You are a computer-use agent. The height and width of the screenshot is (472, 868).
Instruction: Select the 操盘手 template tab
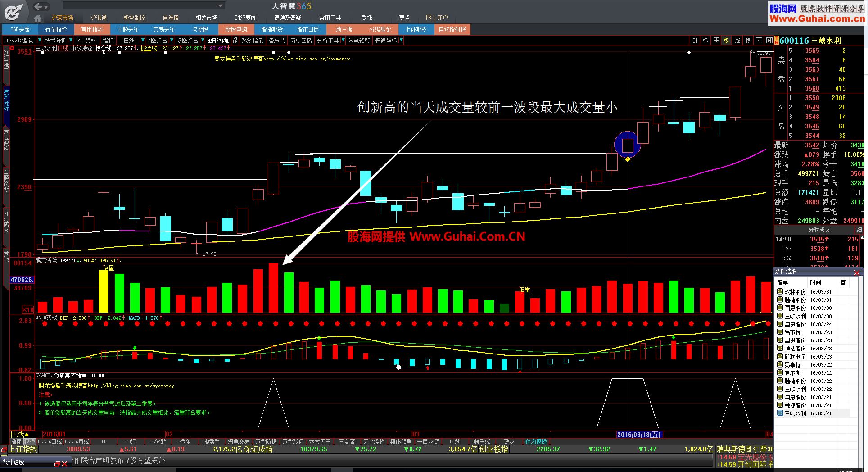[212, 442]
